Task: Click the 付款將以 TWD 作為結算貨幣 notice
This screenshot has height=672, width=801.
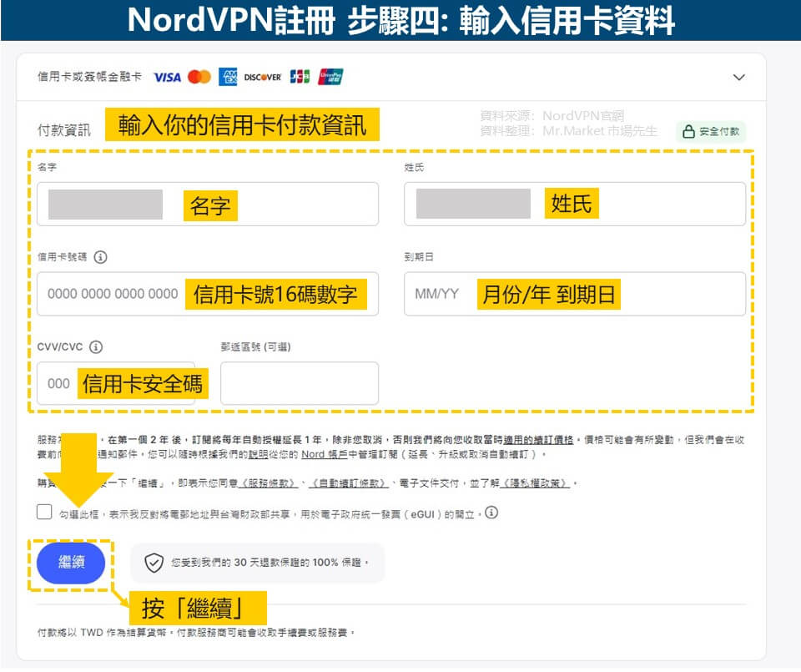Action: point(195,633)
